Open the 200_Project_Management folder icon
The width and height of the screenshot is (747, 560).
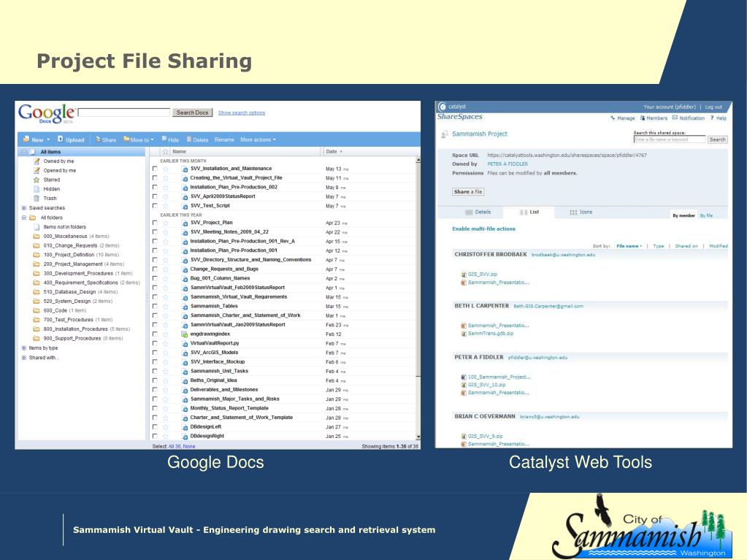point(37,264)
